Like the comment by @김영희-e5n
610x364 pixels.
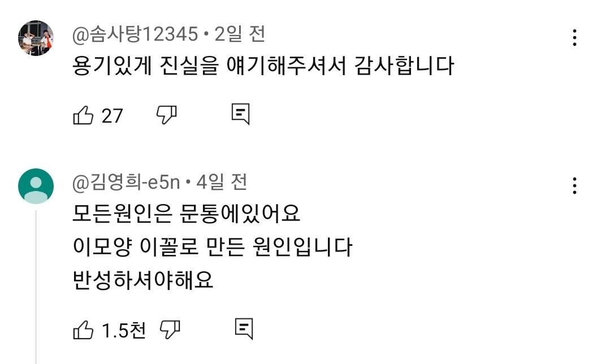[83, 330]
